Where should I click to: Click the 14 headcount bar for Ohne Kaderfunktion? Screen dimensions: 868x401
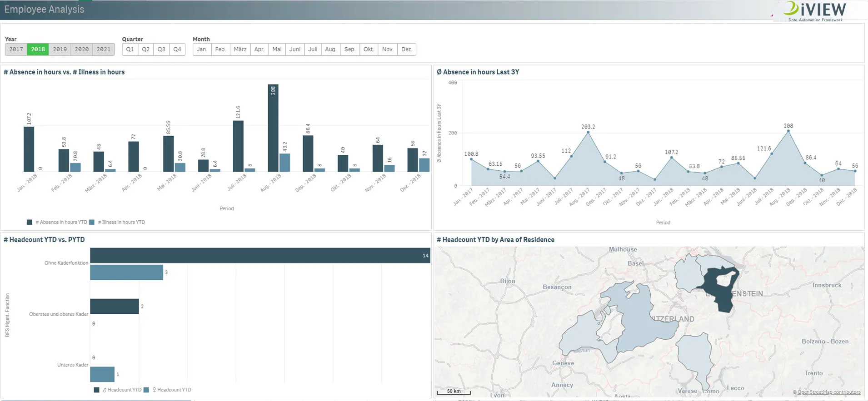click(x=260, y=255)
